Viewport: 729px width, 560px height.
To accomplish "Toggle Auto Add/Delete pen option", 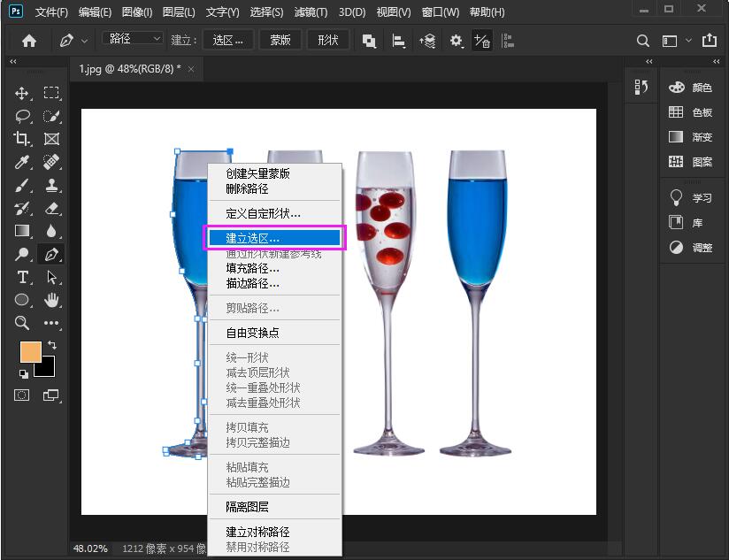I will point(481,41).
